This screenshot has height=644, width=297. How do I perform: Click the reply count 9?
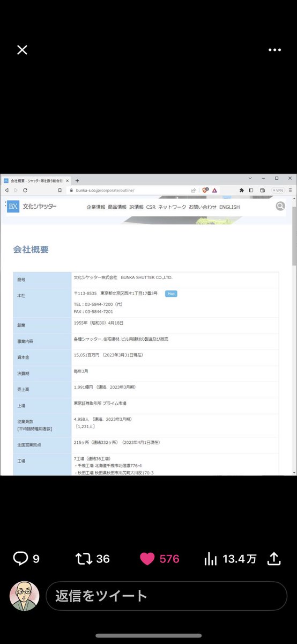36,559
